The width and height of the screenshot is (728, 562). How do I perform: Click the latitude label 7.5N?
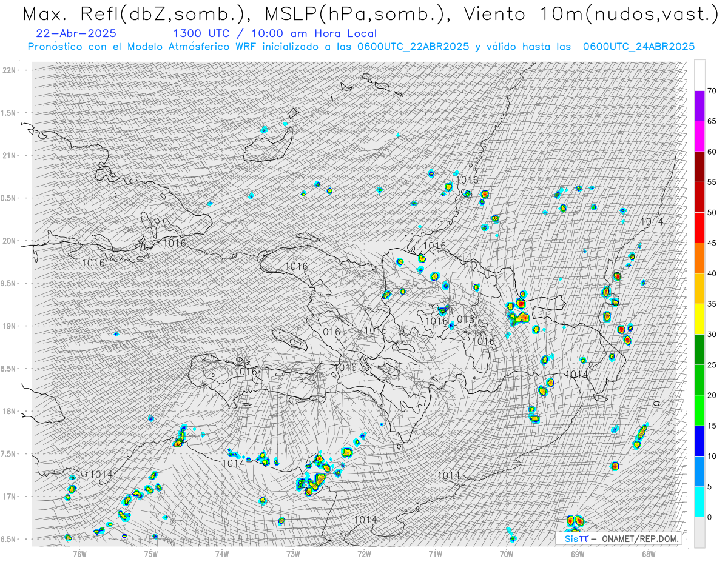tap(8, 453)
